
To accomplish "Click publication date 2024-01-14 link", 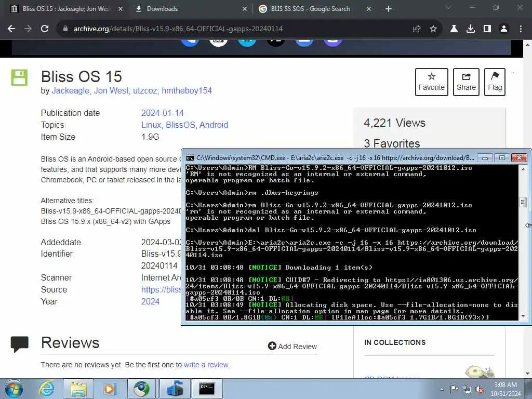I will click(162, 113).
